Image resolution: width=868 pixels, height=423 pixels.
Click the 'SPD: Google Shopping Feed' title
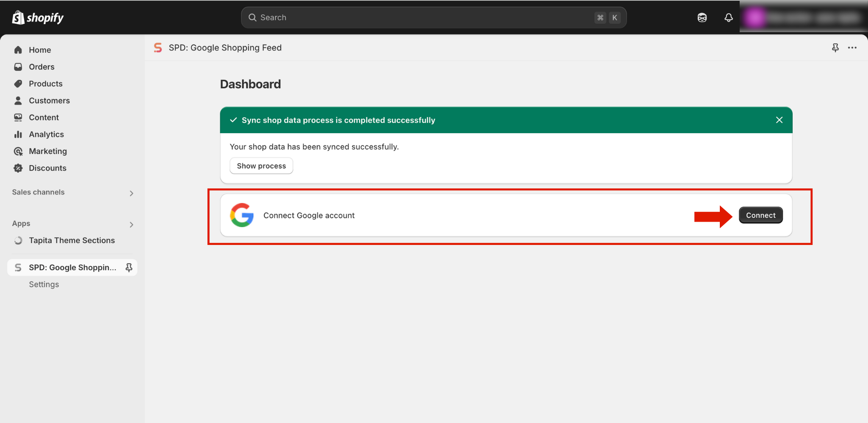(x=225, y=48)
